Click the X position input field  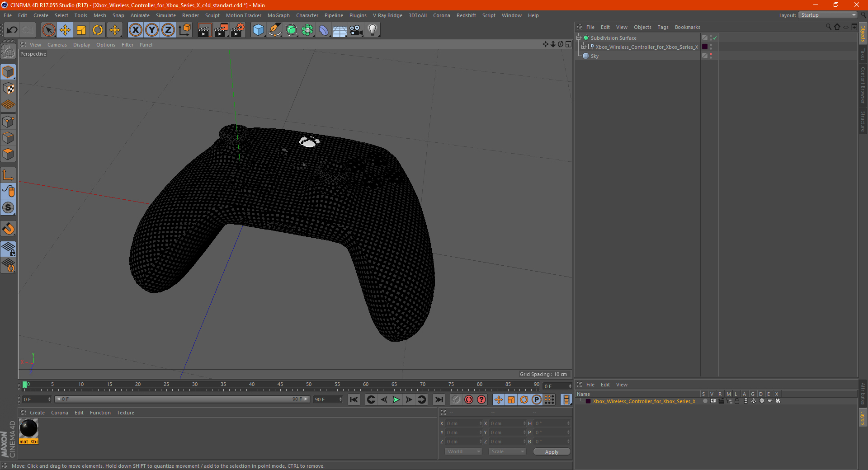tap(463, 423)
